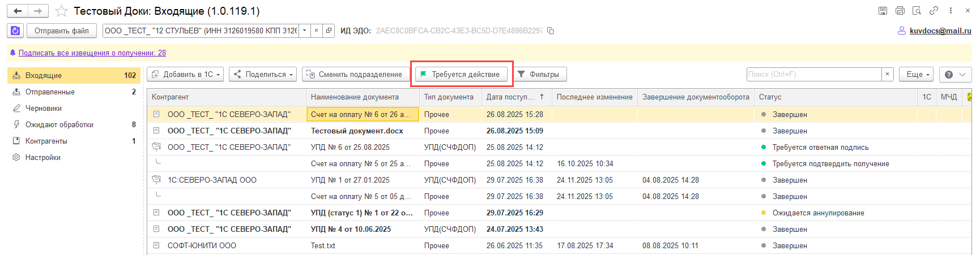Open the Добавить в 1С dropdown
This screenshot has width=980, height=255.
point(186,74)
